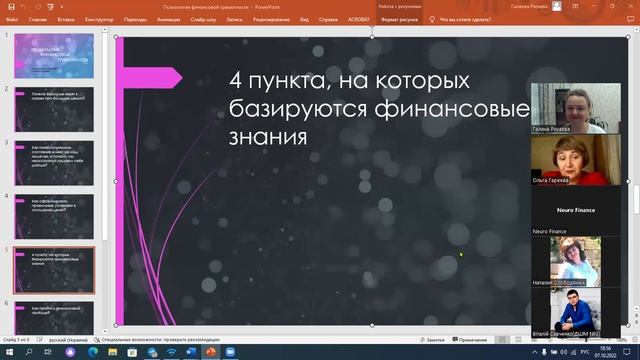This screenshot has width=640, height=360.
Task: Click the slide title '4 пункта, на которых базируются'
Action: pyautogui.click(x=379, y=109)
